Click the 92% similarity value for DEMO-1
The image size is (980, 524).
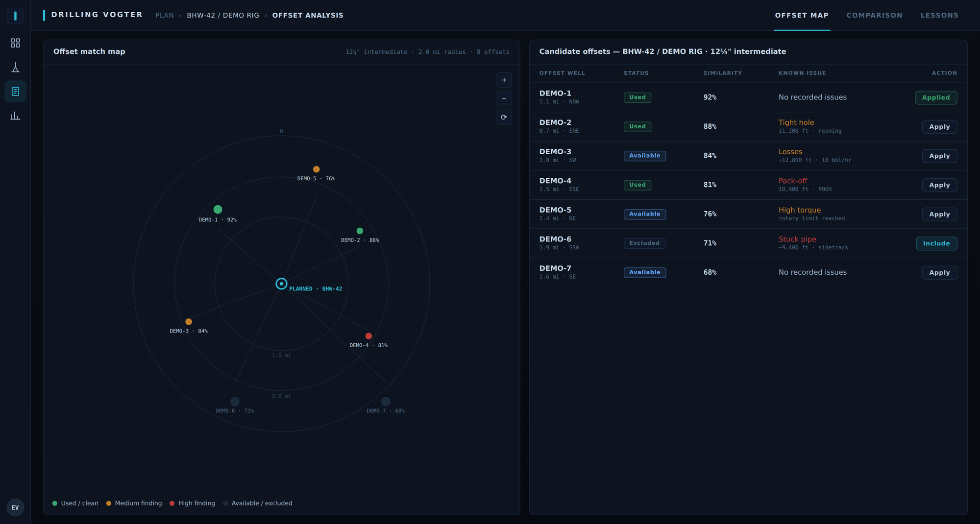coord(710,97)
